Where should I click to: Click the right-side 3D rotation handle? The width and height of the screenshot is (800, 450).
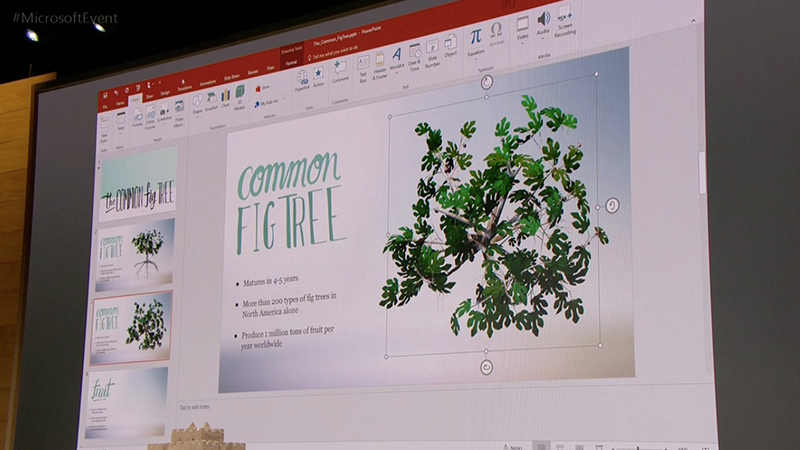tap(612, 205)
